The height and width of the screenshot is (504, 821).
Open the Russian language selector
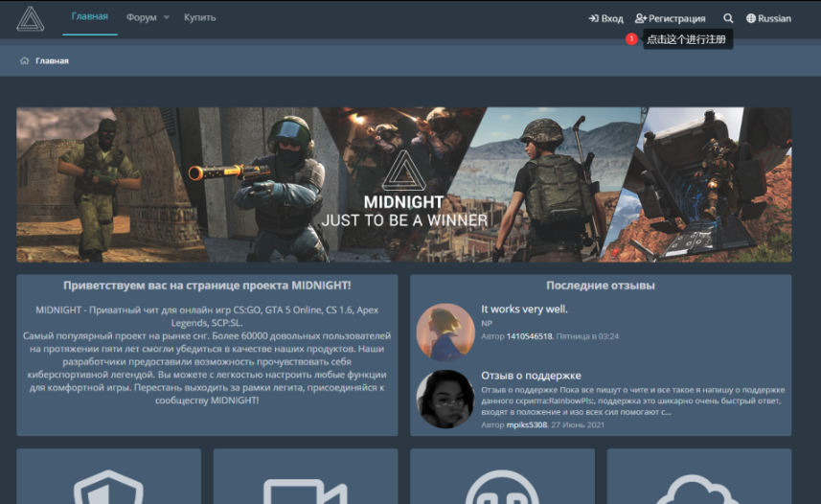(768, 18)
